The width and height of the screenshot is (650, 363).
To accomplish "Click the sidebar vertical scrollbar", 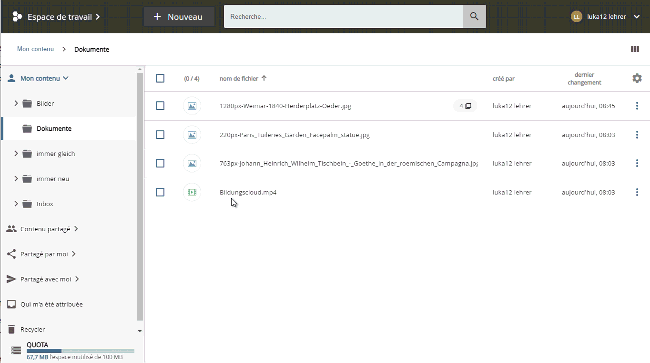I will point(140,196).
